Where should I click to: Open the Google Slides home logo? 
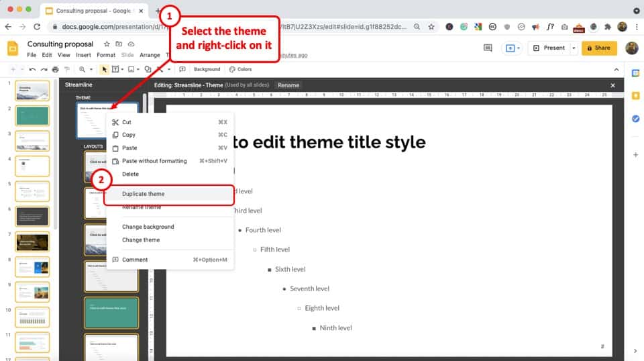tap(13, 48)
